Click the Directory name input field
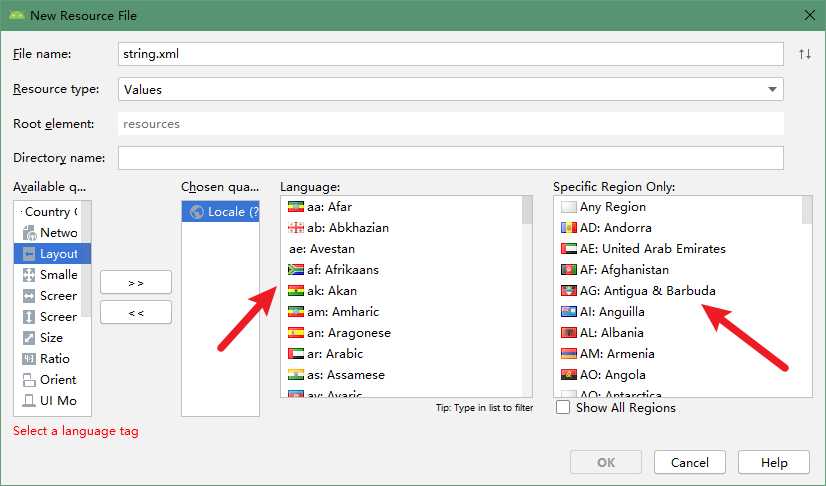This screenshot has height=486, width=826. [451, 158]
